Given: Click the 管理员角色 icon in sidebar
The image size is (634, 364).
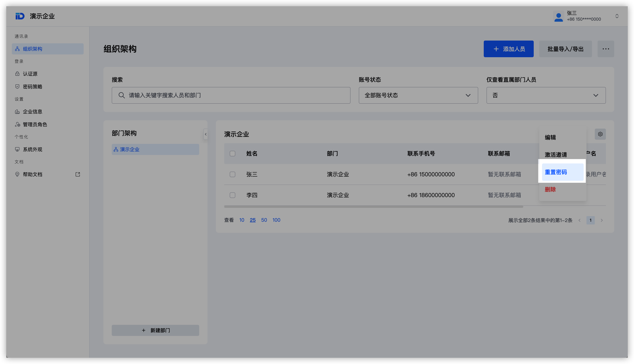Looking at the screenshot, I should coord(18,124).
